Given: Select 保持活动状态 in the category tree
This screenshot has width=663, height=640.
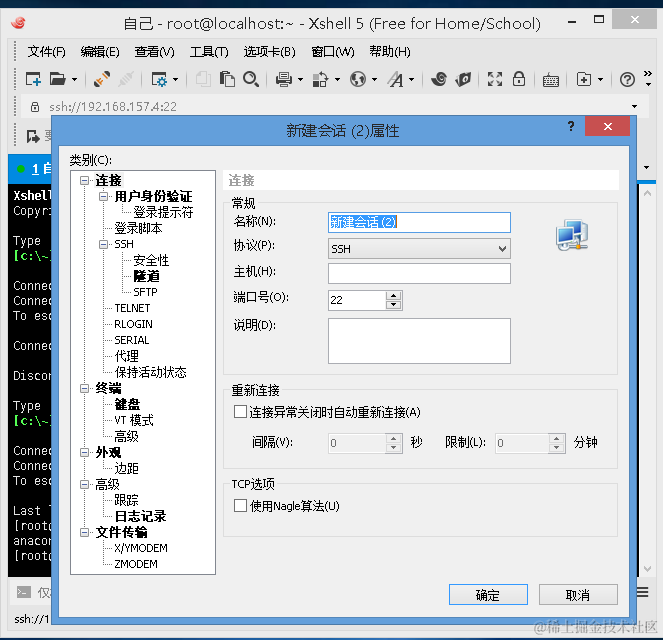Looking at the screenshot, I should [151, 372].
